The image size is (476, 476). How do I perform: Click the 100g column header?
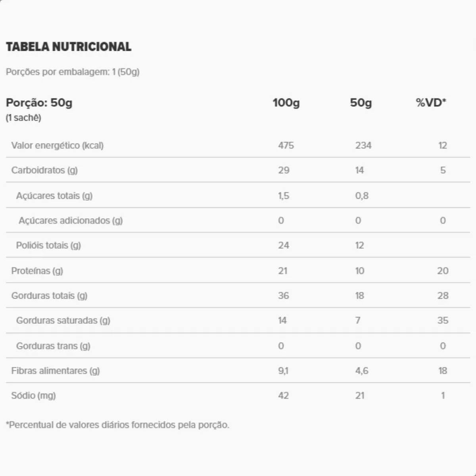pos(286,103)
